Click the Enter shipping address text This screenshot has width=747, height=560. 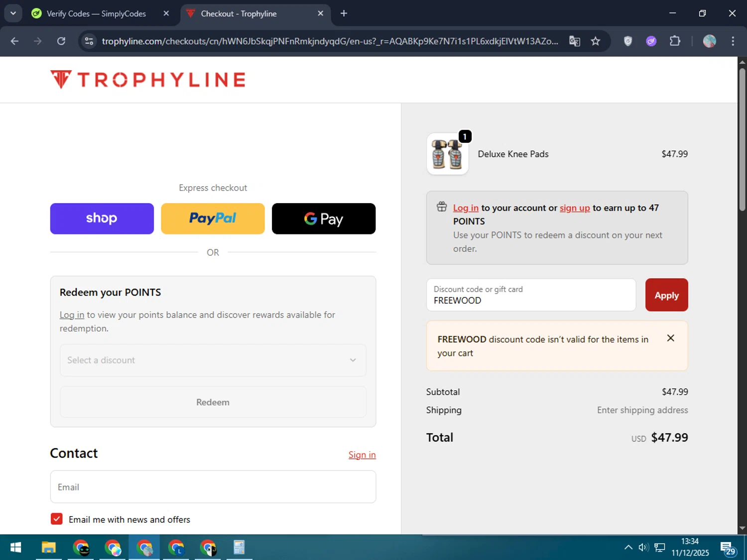642,410
